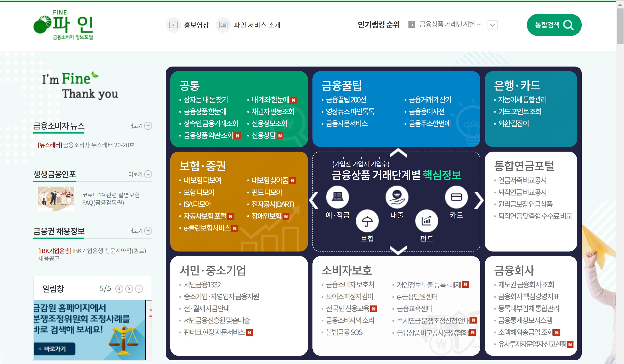Click the 파인 서비스 소개 document icon
The width and height of the screenshot is (624, 364).
(x=223, y=25)
